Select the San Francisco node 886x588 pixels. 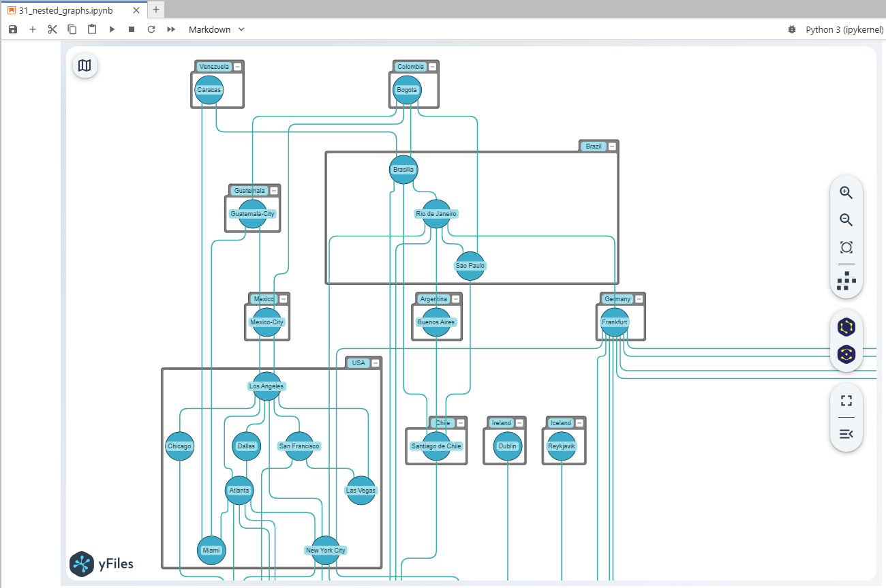(x=299, y=446)
